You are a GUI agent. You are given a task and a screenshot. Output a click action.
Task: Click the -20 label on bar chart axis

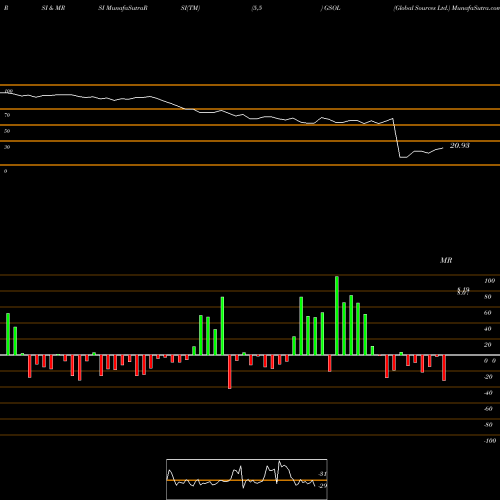pyautogui.click(x=488, y=377)
